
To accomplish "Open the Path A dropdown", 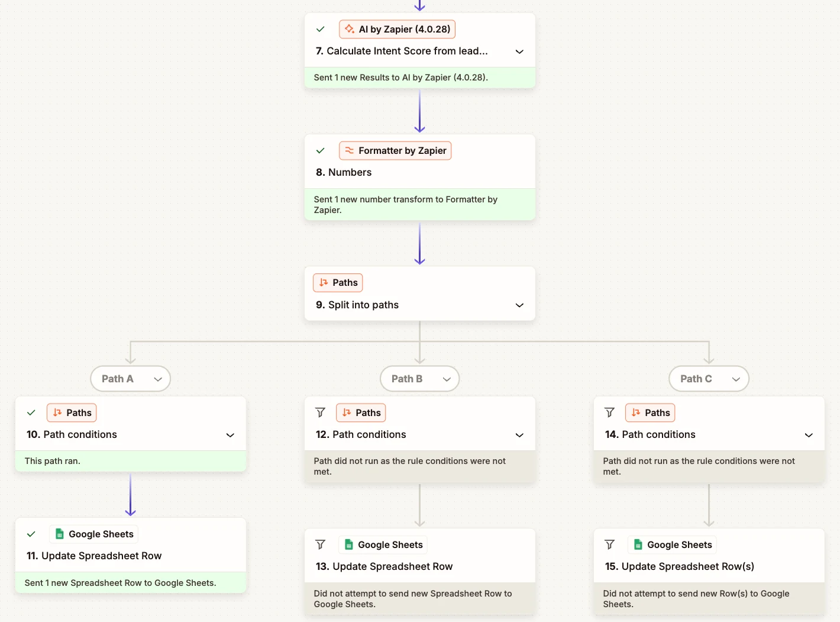I will pos(131,379).
